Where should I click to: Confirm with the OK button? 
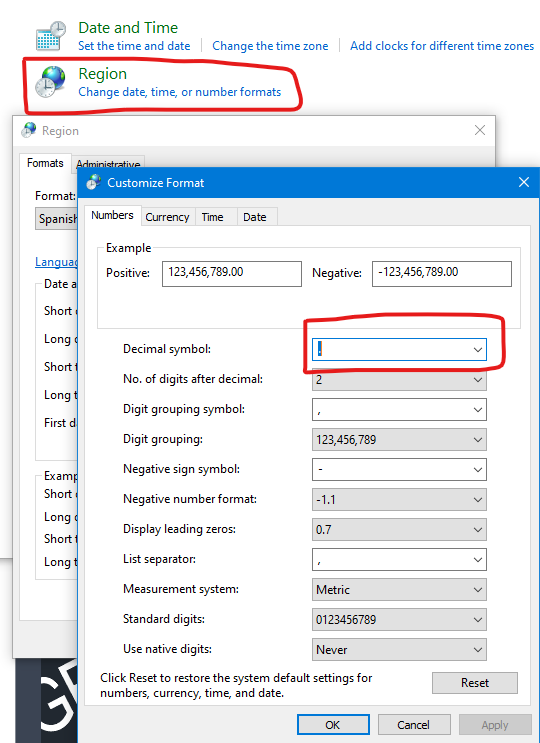coord(333,725)
